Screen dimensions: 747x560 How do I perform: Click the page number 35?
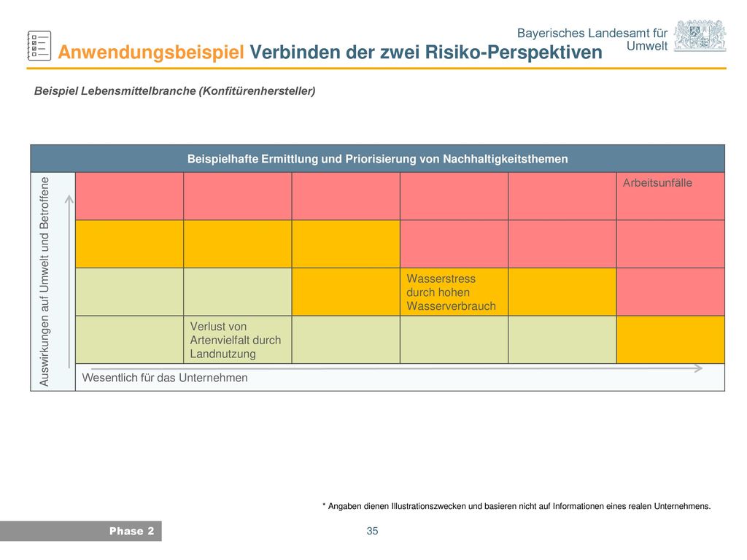click(372, 531)
